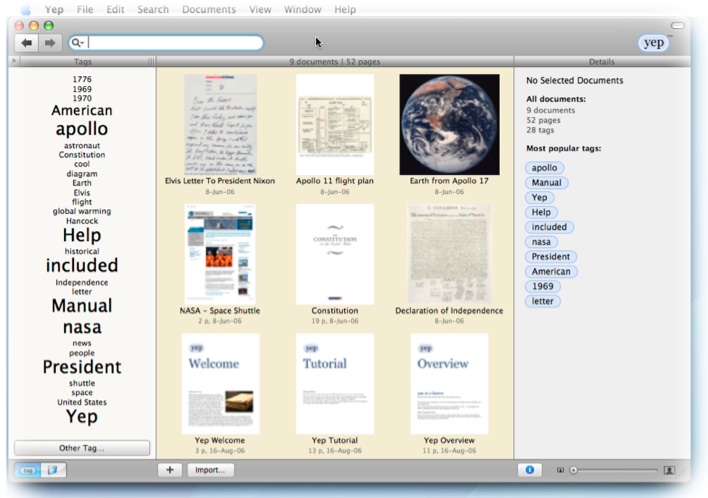Open the Documents menu
The width and height of the screenshot is (708, 498).
coord(209,9)
